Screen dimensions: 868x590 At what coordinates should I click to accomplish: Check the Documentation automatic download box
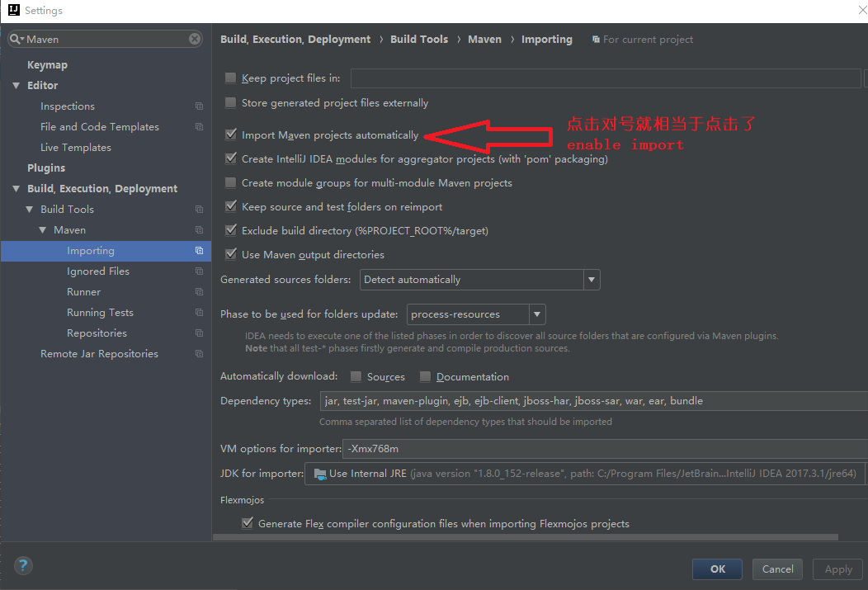424,376
